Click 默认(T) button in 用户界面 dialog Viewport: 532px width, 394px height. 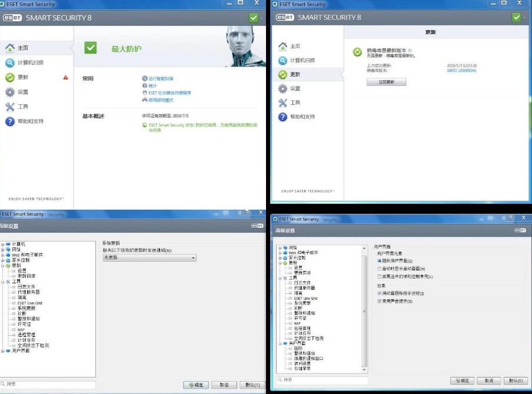tap(516, 381)
